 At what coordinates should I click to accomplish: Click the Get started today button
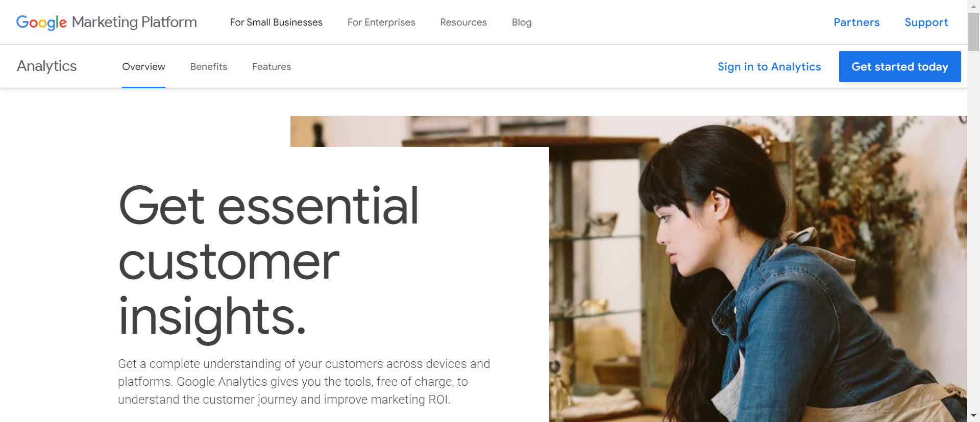[x=900, y=66]
